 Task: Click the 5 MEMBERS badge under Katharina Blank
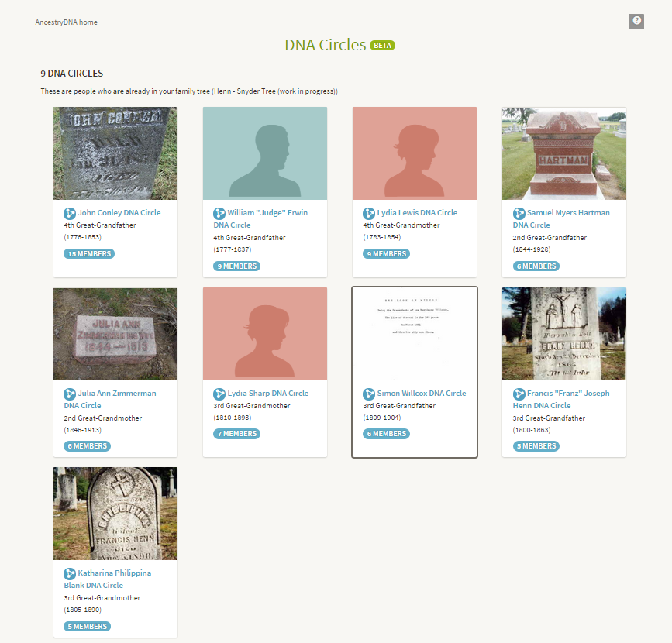click(x=88, y=626)
